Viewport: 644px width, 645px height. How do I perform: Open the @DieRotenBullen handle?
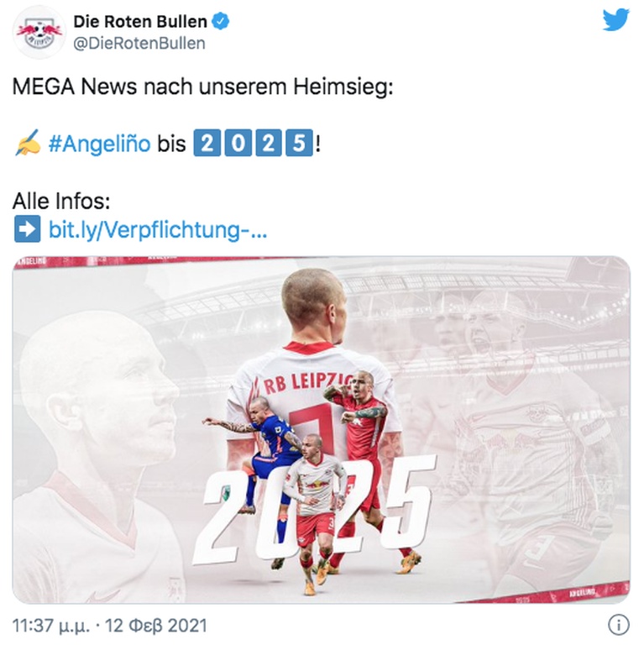click(139, 43)
